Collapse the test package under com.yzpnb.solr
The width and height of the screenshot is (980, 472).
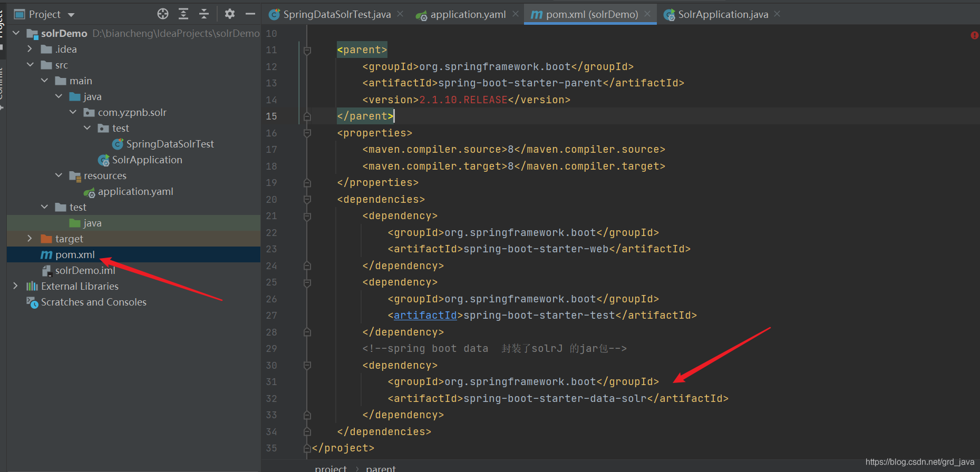pyautogui.click(x=87, y=128)
